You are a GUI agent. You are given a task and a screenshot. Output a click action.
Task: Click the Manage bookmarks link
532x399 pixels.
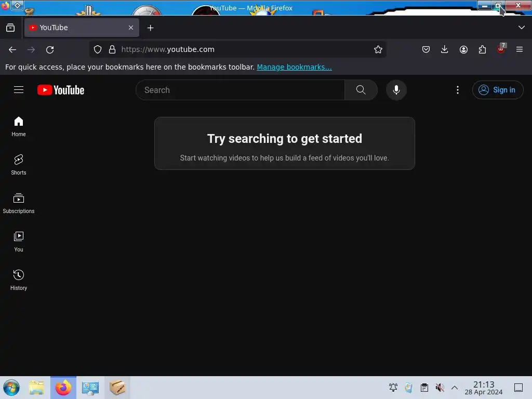pyautogui.click(x=294, y=67)
